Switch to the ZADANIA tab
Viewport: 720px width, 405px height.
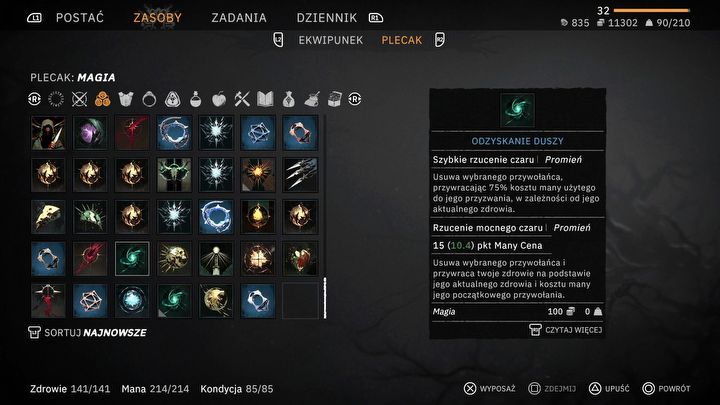pos(239,18)
